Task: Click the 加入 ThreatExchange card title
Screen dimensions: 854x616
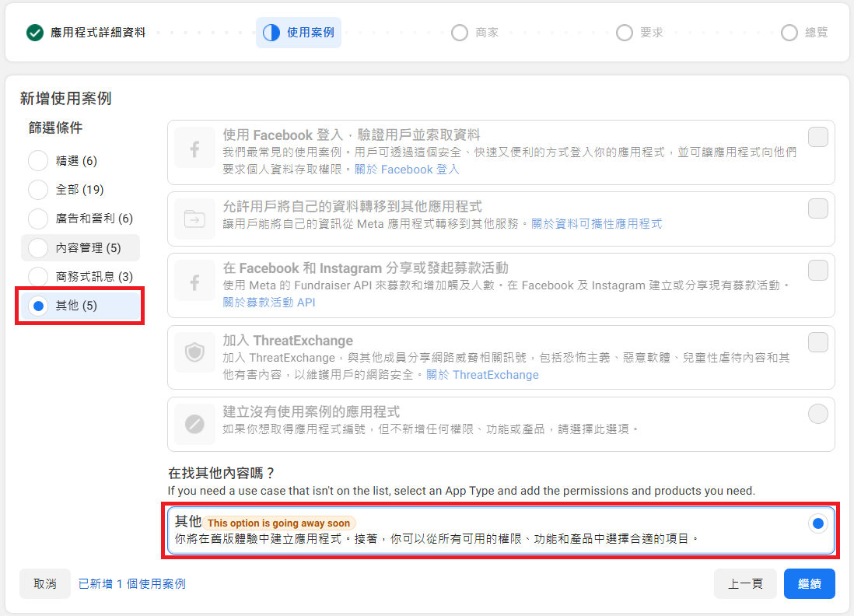Action: pyautogui.click(x=288, y=341)
